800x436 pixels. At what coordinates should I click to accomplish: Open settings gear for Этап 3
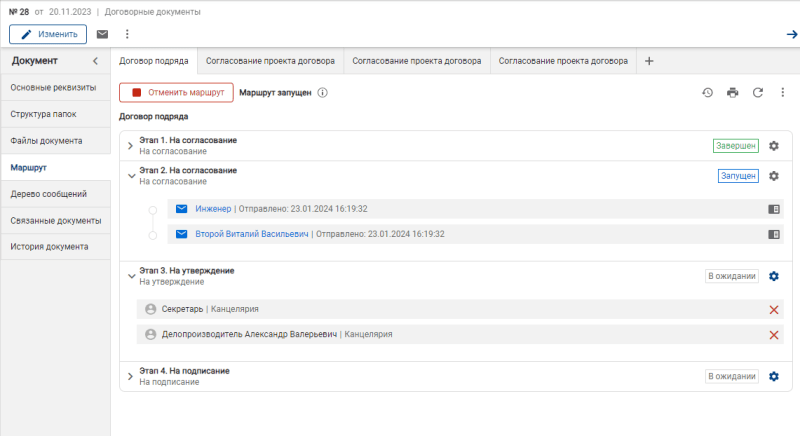click(x=773, y=276)
